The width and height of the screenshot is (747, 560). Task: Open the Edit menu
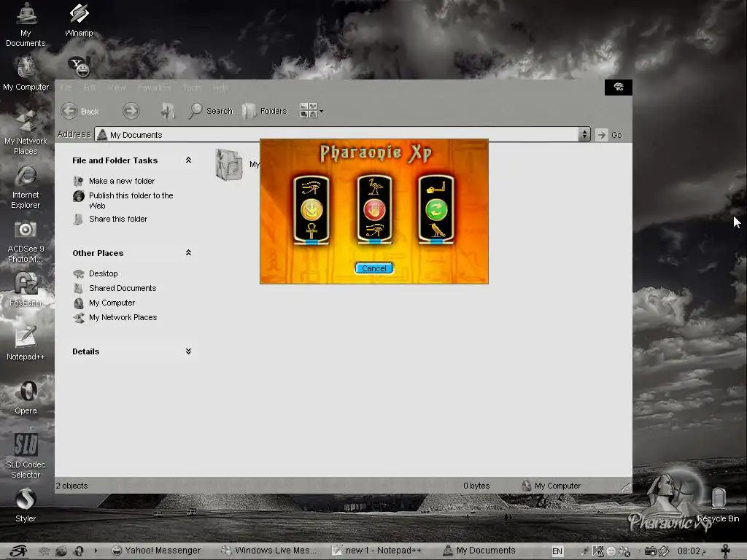(90, 87)
